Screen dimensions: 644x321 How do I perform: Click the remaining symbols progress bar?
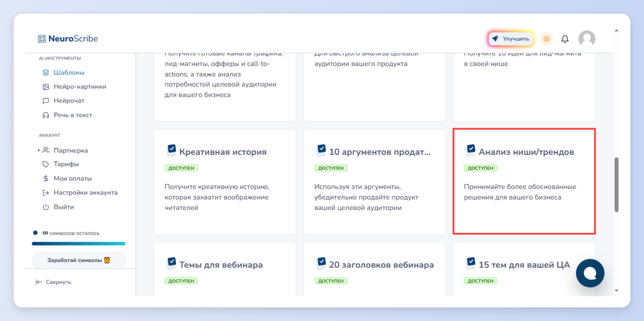point(78,243)
